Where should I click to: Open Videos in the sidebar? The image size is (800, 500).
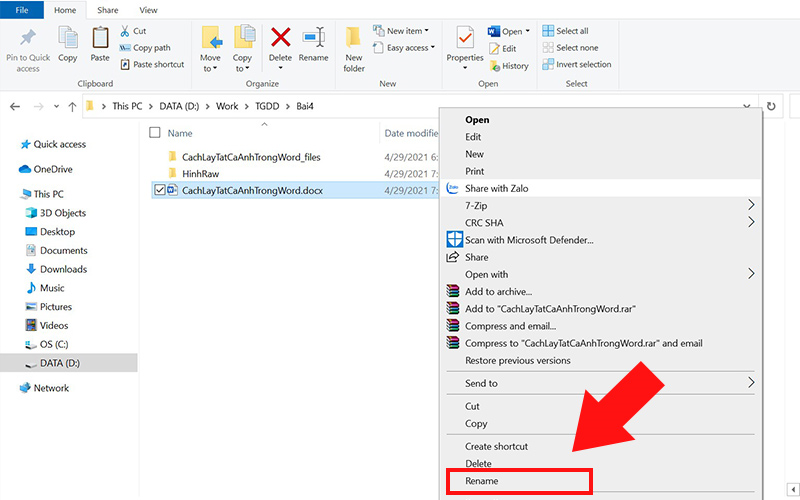[46, 326]
